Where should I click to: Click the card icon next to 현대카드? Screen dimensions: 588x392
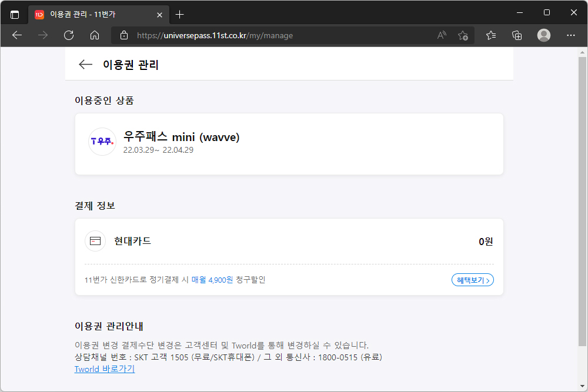pyautogui.click(x=95, y=241)
